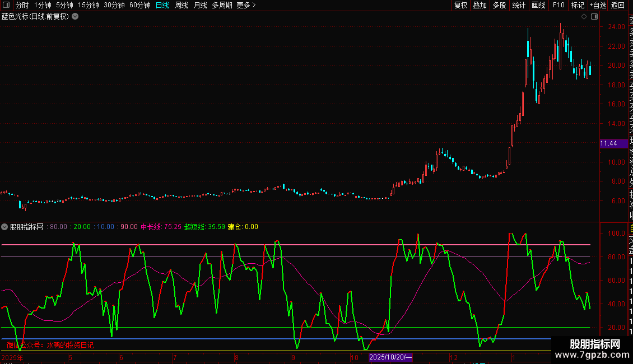Image resolution: width=633 pixels, height=364 pixels.
Task: Select the 分时 intraday tab
Action: tap(22, 5)
